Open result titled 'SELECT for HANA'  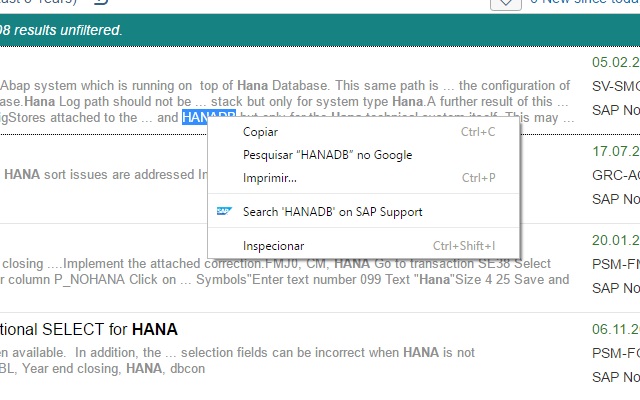pyautogui.click(x=89, y=329)
